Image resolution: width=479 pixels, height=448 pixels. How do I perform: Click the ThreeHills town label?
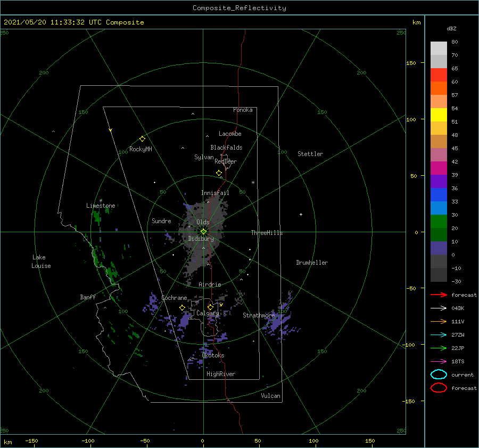click(267, 233)
